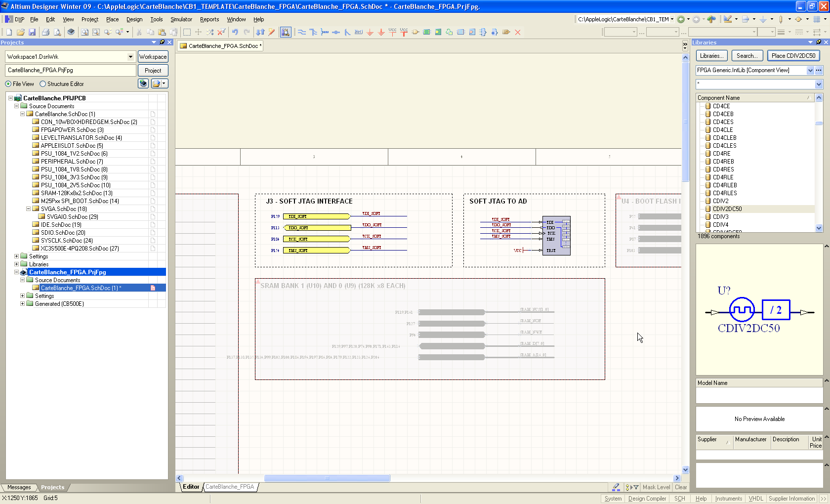Image resolution: width=830 pixels, height=504 pixels.
Task: Click the green Back navigation arrow
Action: (x=681, y=19)
